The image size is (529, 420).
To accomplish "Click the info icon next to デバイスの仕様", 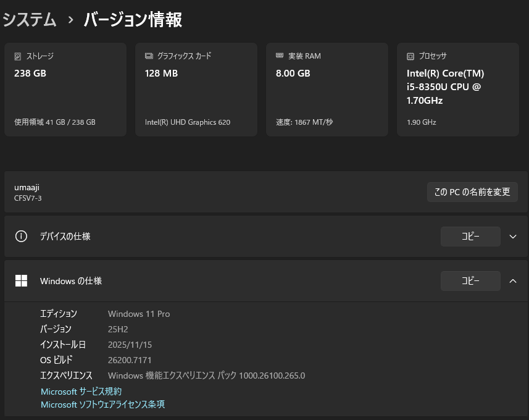I will point(21,237).
